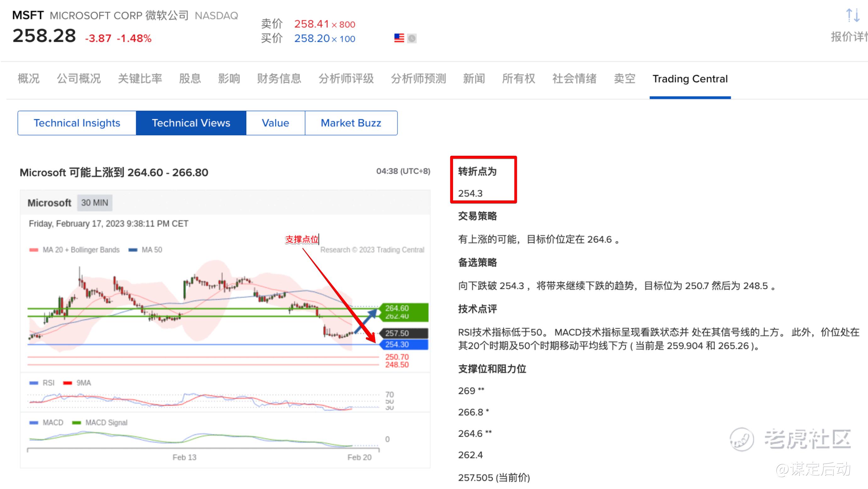This screenshot has height=489, width=868.
Task: Click the MACD legend entry
Action: click(47, 423)
